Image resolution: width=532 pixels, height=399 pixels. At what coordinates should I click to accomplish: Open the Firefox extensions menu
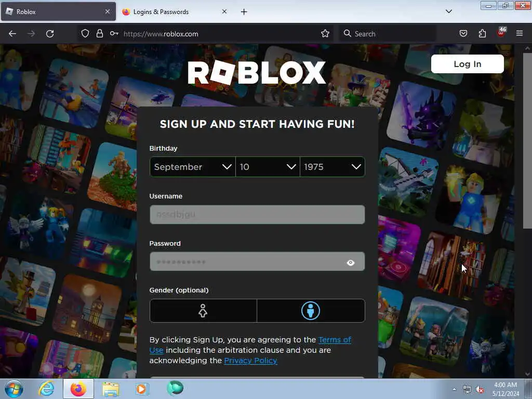pyautogui.click(x=482, y=34)
